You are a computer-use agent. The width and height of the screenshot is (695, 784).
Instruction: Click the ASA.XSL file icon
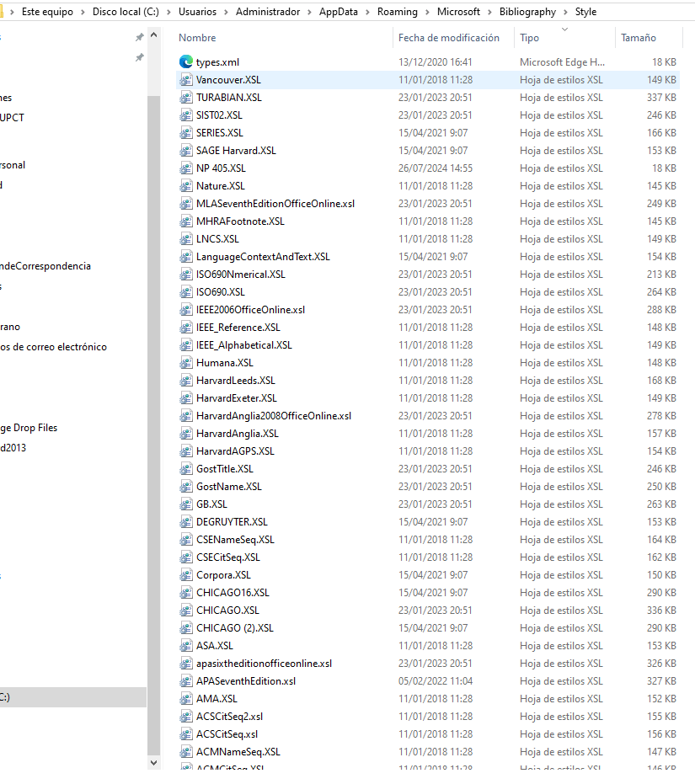click(186, 646)
